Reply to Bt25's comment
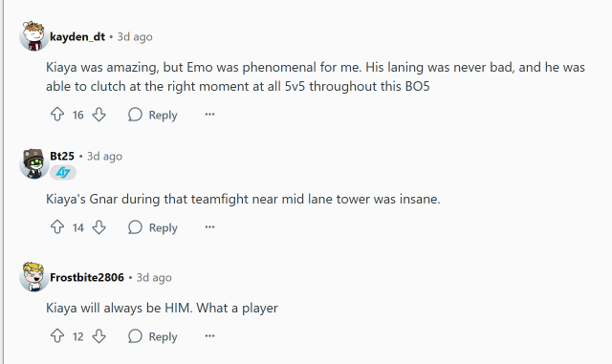 (x=153, y=227)
